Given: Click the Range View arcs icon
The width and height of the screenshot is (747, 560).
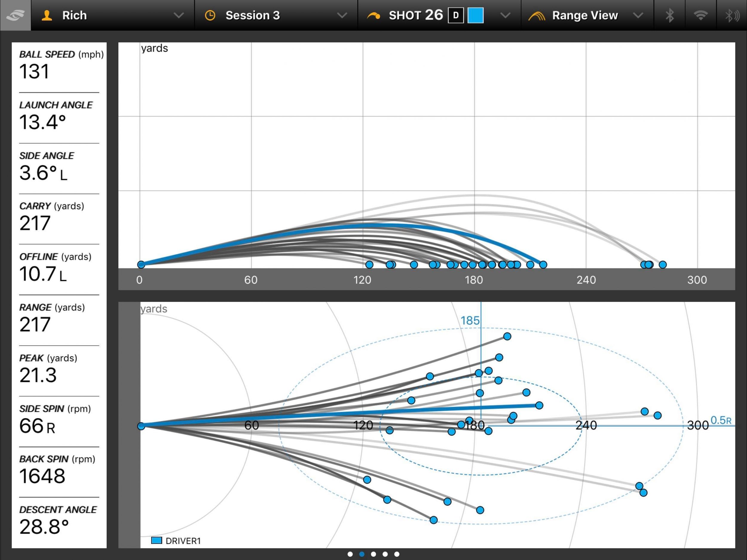Looking at the screenshot, I should coord(537,16).
